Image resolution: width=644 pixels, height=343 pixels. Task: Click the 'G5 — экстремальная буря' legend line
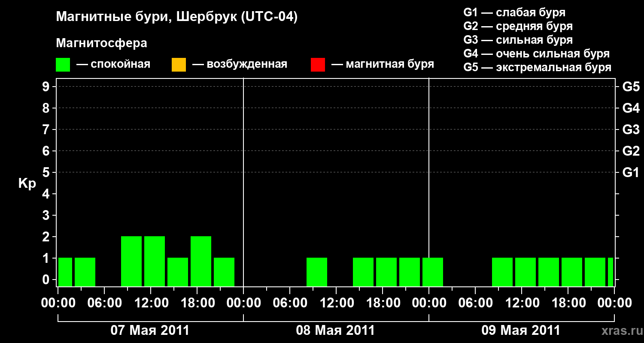point(537,67)
